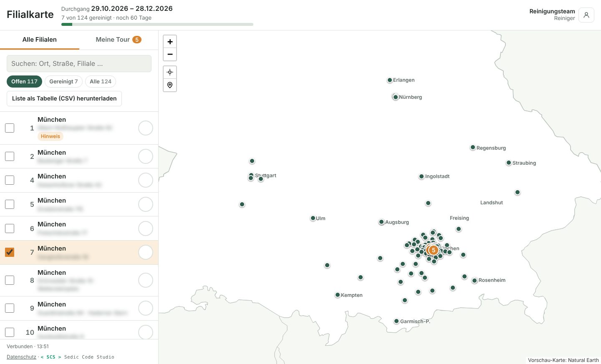Download list as CSV table
The image size is (601, 364).
tap(64, 98)
